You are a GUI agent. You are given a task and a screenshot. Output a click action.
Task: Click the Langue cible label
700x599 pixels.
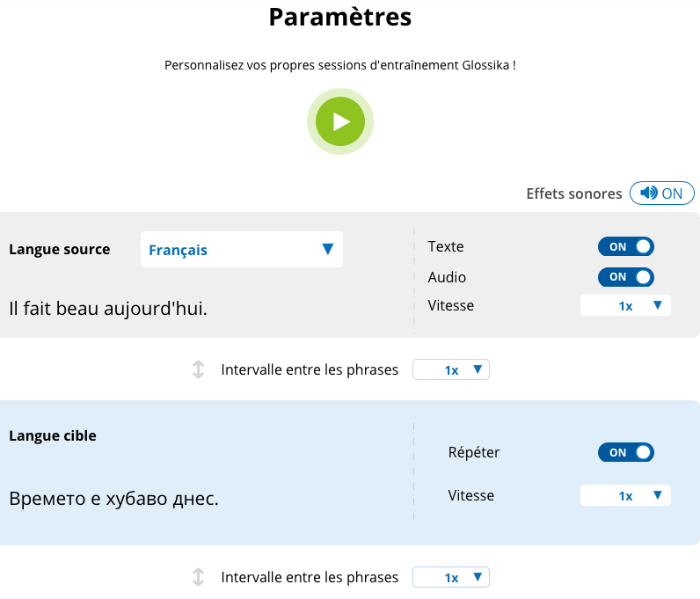click(53, 435)
